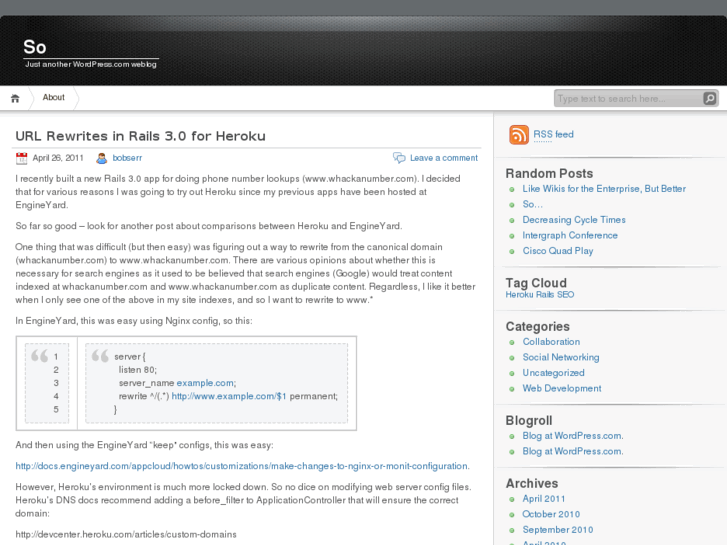Image resolution: width=727 pixels, height=545 pixels.
Task: Click the author avatar icon beside bobserr
Action: [102, 158]
